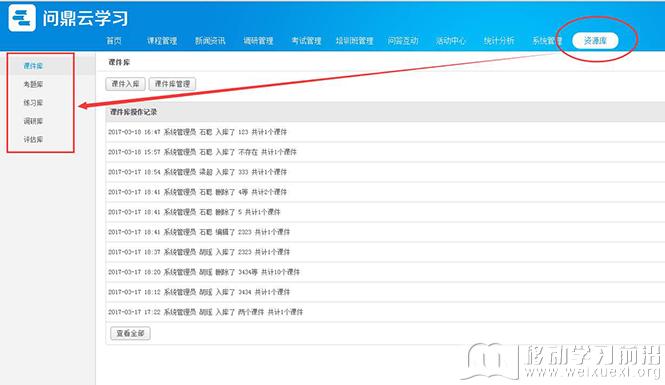
Task: Go to 课程管理 in top navigation
Action: [x=162, y=41]
